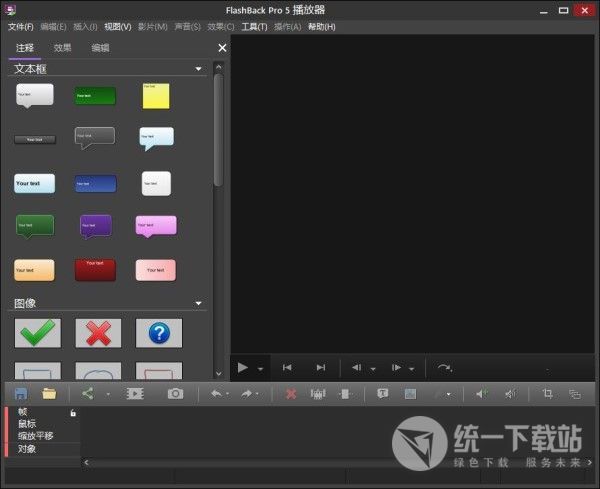Collapse the 图像 section

[x=199, y=303]
